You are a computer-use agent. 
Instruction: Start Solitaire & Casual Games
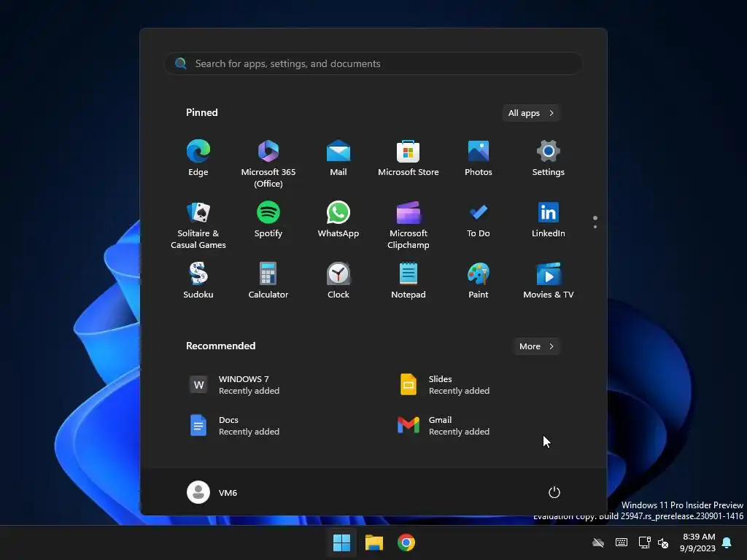click(198, 225)
